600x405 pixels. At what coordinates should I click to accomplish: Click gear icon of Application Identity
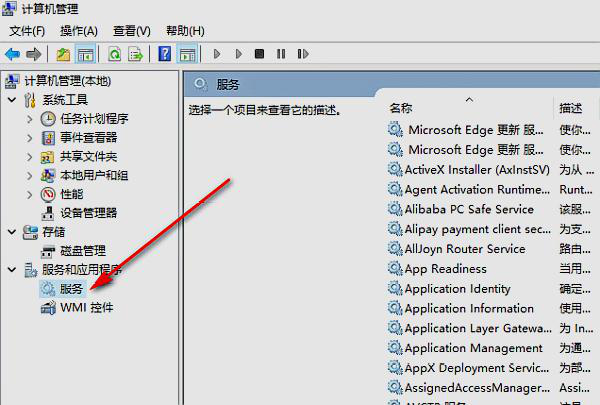coord(395,288)
